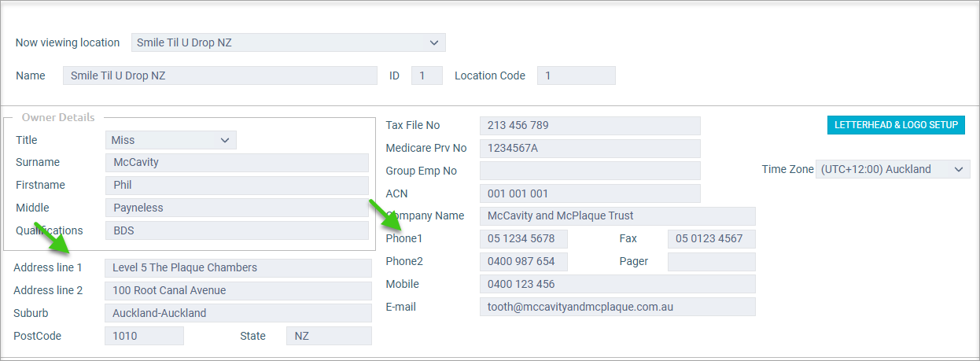The width and height of the screenshot is (980, 361).
Task: Edit the Medicare Prv No field
Action: pos(590,149)
